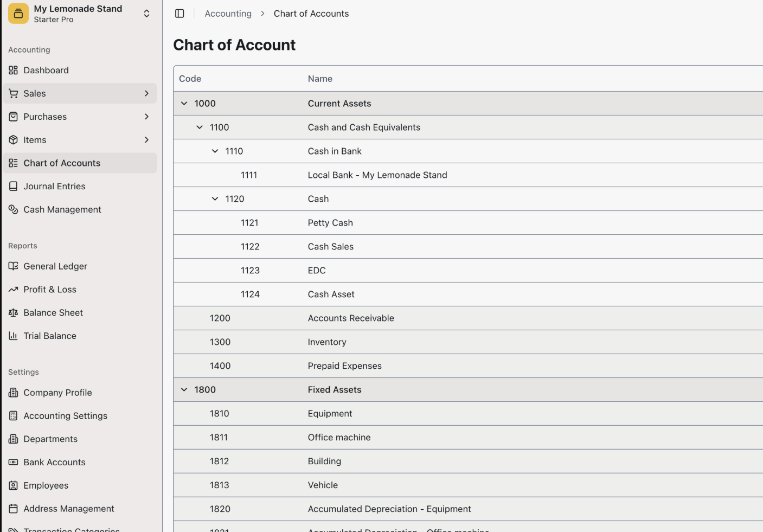
Task: Open the company switcher dropdown
Action: [x=146, y=13]
